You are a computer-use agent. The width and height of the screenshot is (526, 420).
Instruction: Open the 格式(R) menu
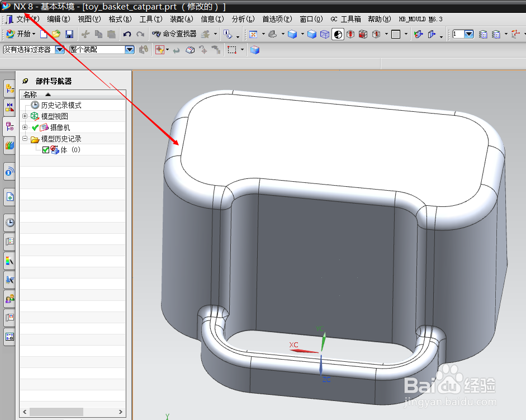[x=120, y=19]
